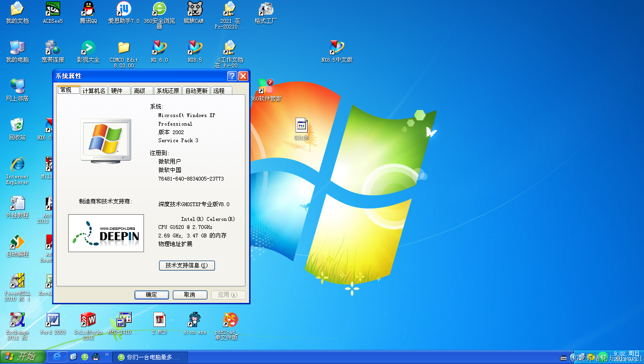Open the NX8.5中文版 desktop shortcut

coord(337,52)
